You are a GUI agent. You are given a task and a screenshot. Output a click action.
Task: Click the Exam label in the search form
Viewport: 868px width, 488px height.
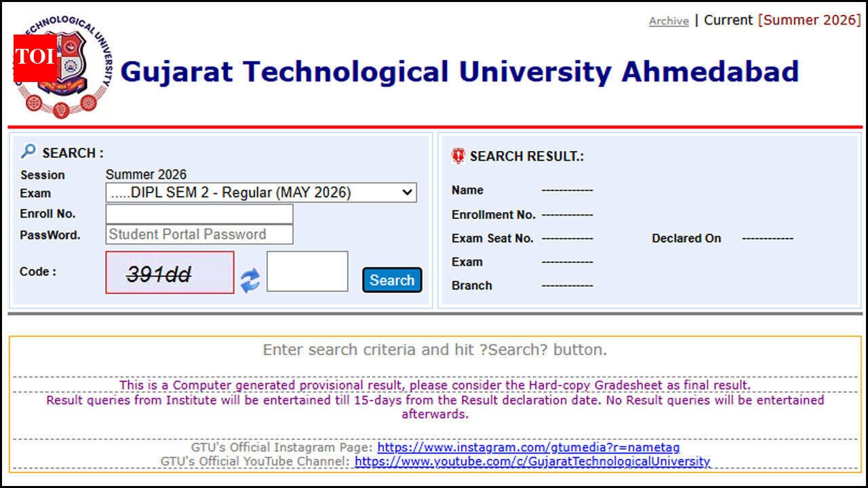35,193
